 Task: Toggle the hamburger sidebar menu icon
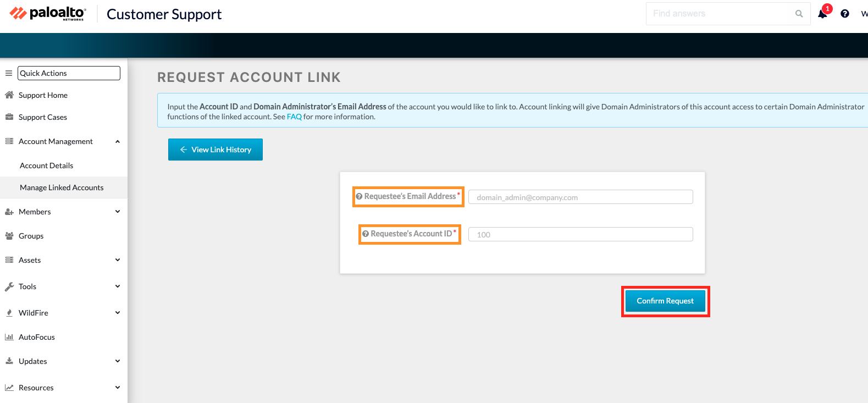coord(9,73)
